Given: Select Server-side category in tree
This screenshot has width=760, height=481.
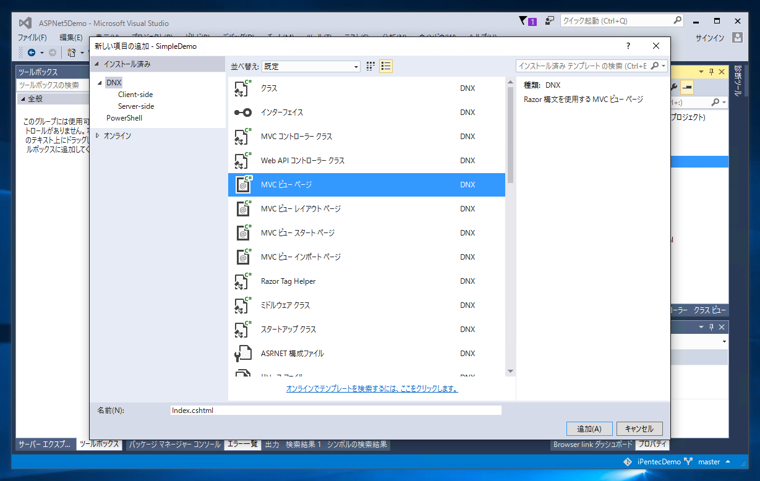Looking at the screenshot, I should coord(136,106).
